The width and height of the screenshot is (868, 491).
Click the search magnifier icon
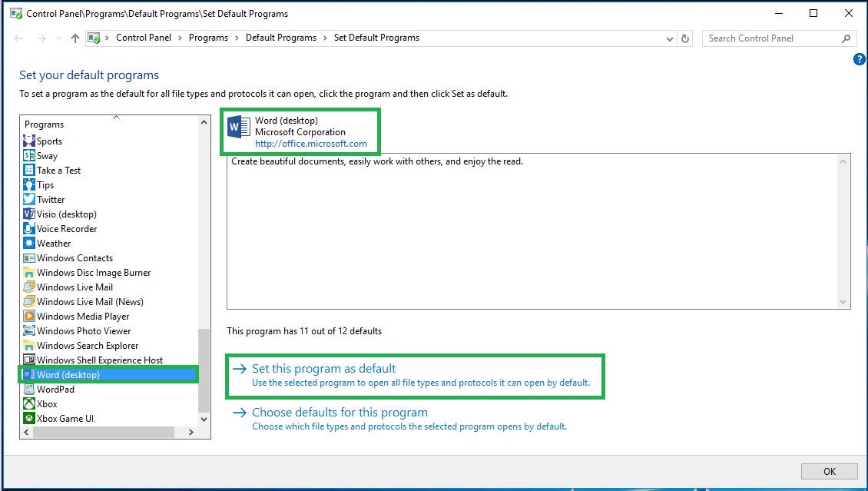(846, 38)
